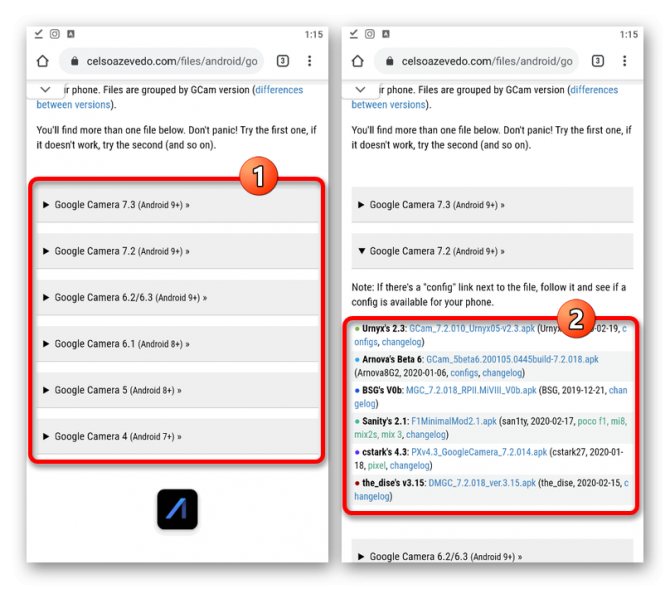Viewport: 670px width, 589px height.
Task: Expand Google Camera 7.2 in left phone
Action: (177, 251)
